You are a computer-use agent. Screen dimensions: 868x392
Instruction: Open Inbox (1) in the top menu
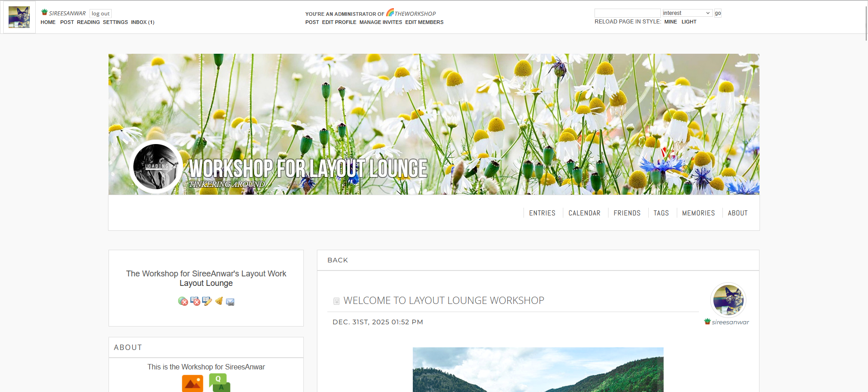[x=142, y=22]
